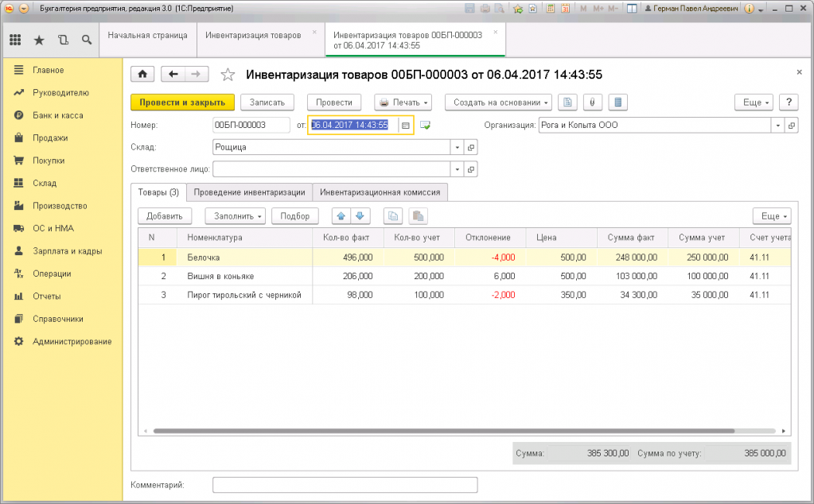Open the Склад field dropdown arrow
Viewport: 814px width, 504px height.
[x=457, y=148]
